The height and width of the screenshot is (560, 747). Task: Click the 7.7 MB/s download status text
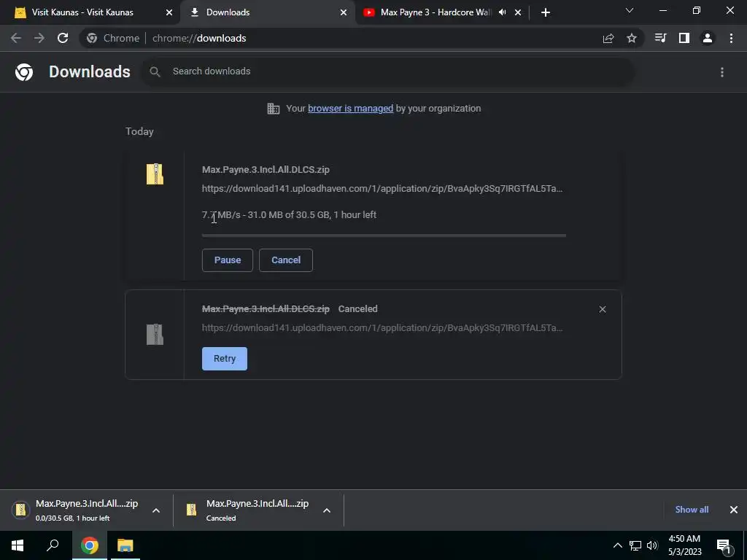[289, 215]
